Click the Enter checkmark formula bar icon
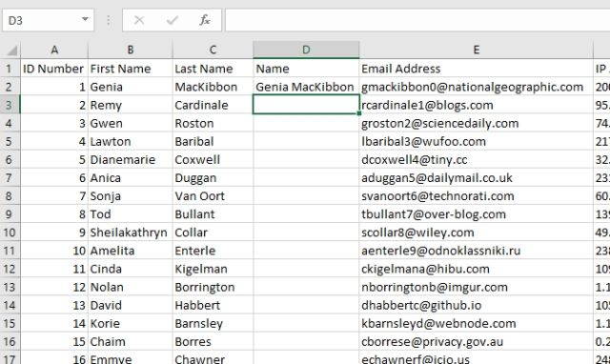This screenshot has width=610, height=364. 172,20
